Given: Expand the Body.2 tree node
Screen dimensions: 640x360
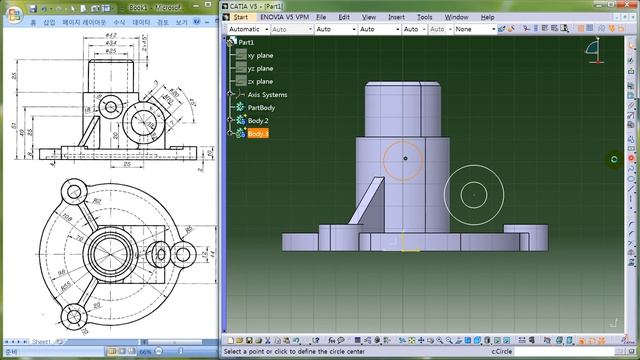Looking at the screenshot, I should click(x=230, y=120).
